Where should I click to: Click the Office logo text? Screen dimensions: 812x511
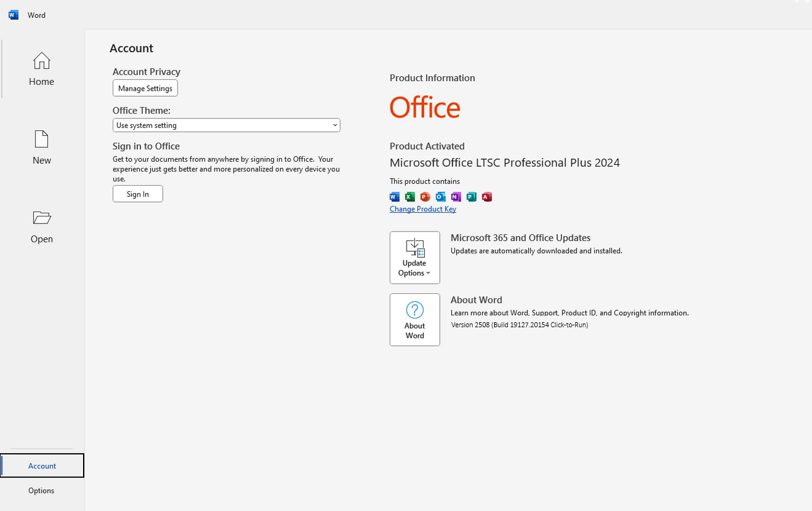(425, 107)
